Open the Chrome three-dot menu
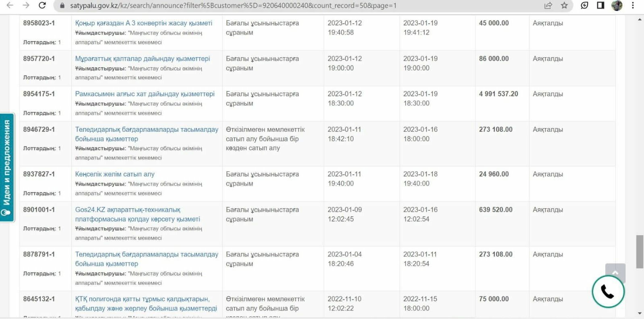 tap(633, 6)
